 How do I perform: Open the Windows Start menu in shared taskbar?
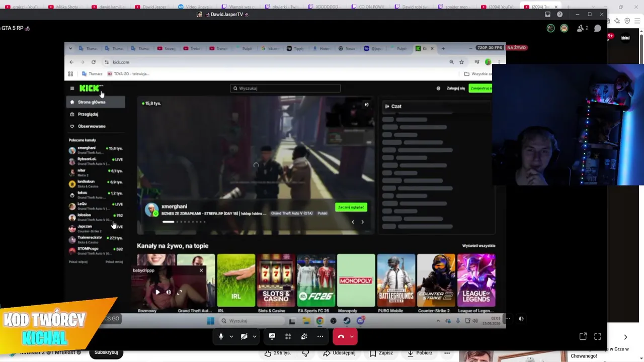pos(211,321)
